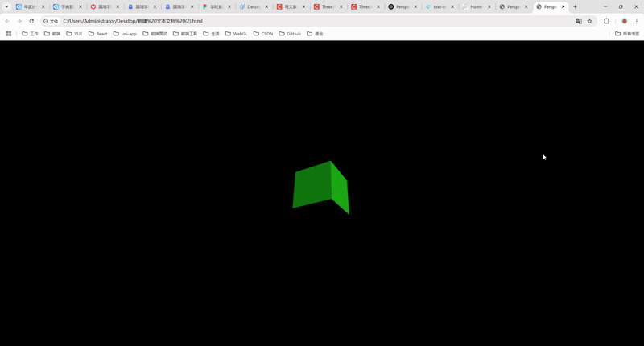Image resolution: width=644 pixels, height=346 pixels.
Task: Close the Descri tab
Action: click(x=266, y=6)
